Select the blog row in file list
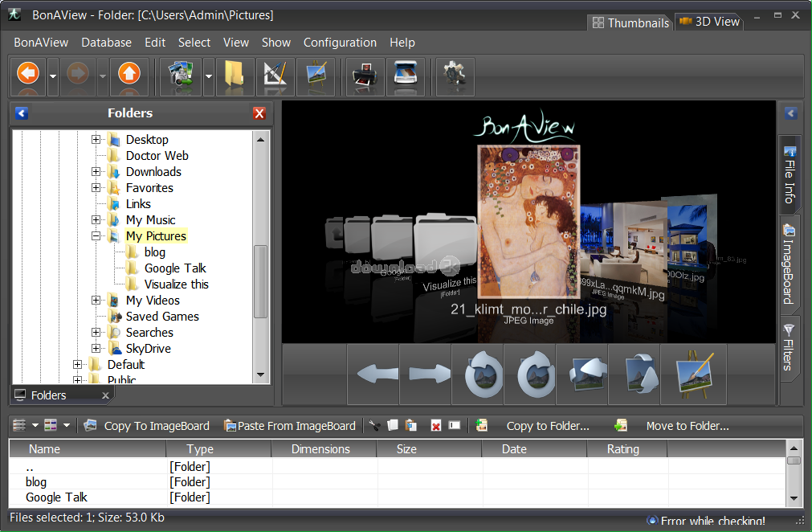The height and width of the screenshot is (532, 812). click(x=397, y=481)
